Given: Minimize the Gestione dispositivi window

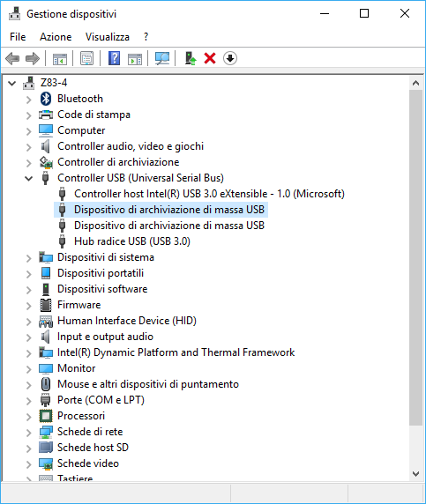Looking at the screenshot, I should [325, 13].
